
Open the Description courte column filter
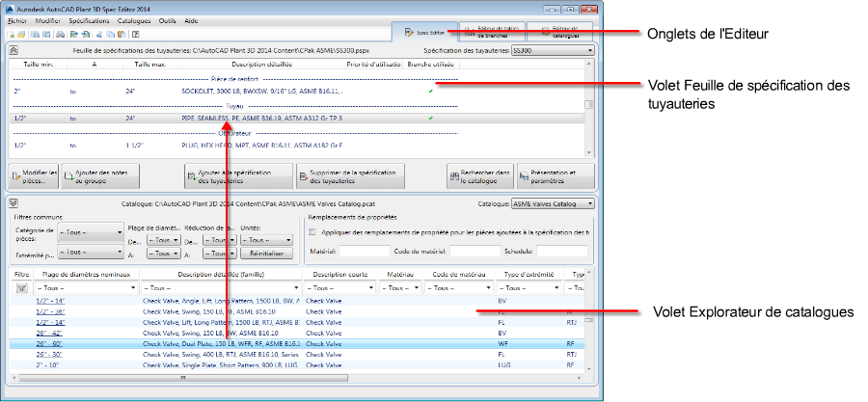tap(339, 288)
